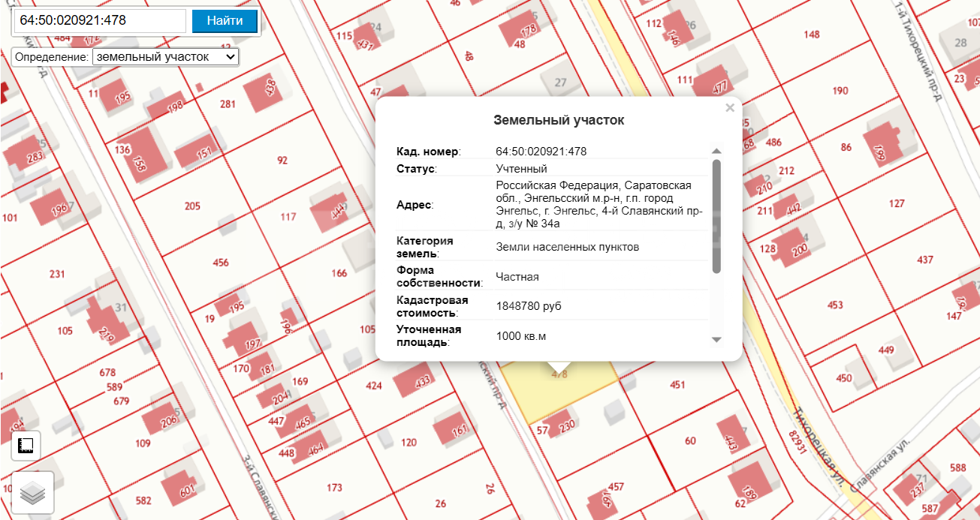Click building 161 on the map
This screenshot has width=980, height=520.
[456, 428]
